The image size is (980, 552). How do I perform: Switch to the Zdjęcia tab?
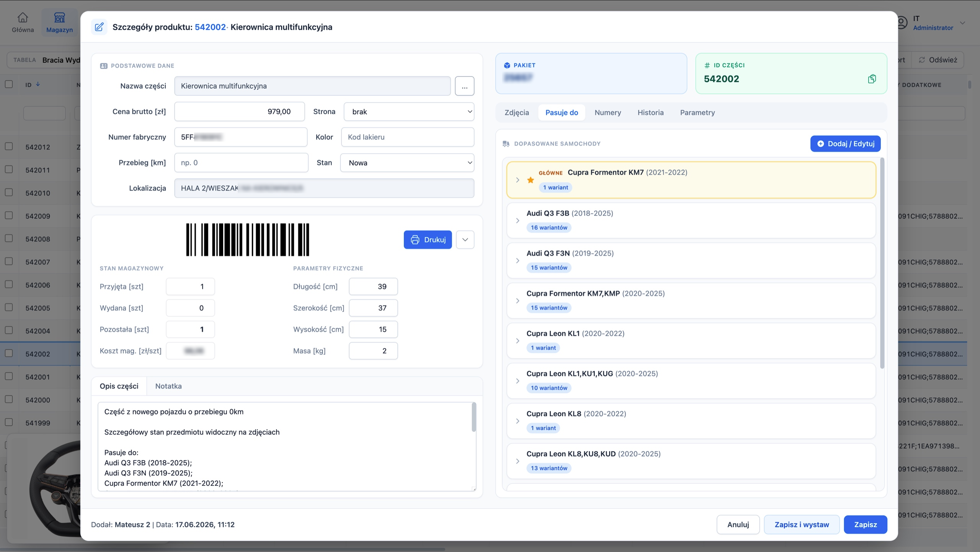pos(516,113)
